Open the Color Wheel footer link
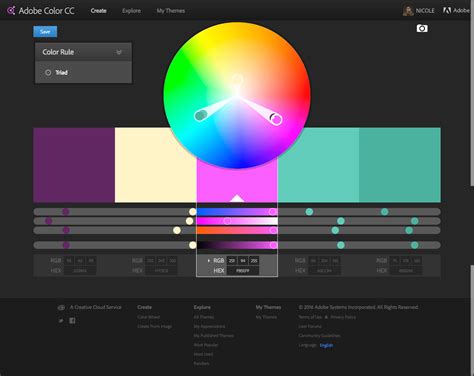474x376 pixels. pyautogui.click(x=149, y=317)
